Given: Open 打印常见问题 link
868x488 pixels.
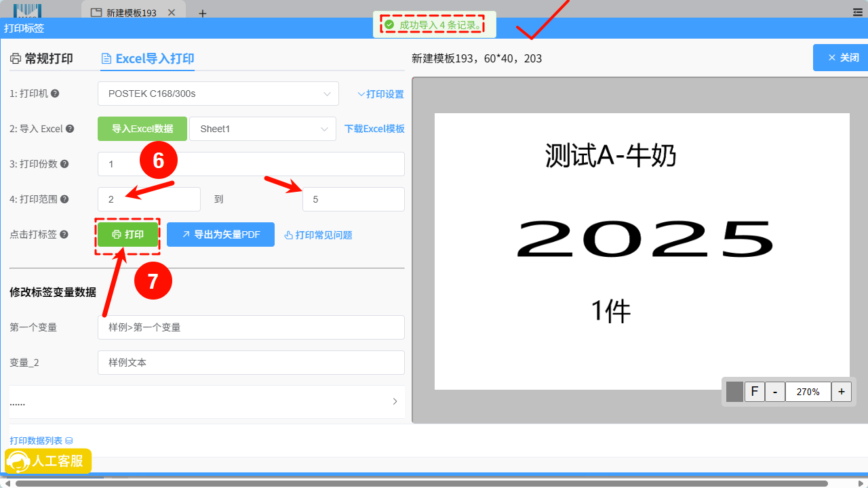Looking at the screenshot, I should pos(318,235).
